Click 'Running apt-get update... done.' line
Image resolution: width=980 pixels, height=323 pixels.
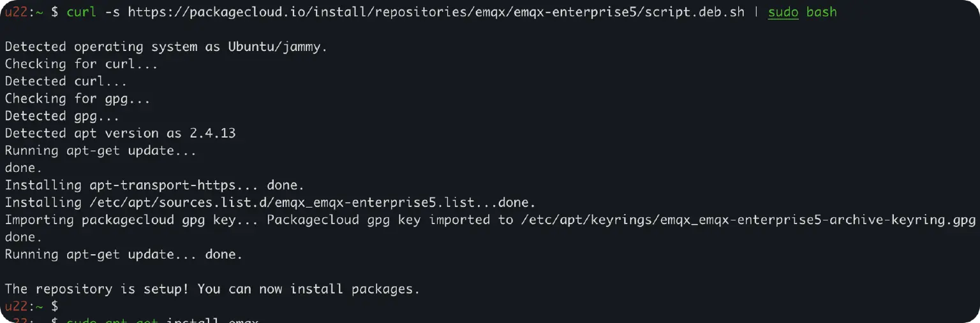tap(124, 254)
